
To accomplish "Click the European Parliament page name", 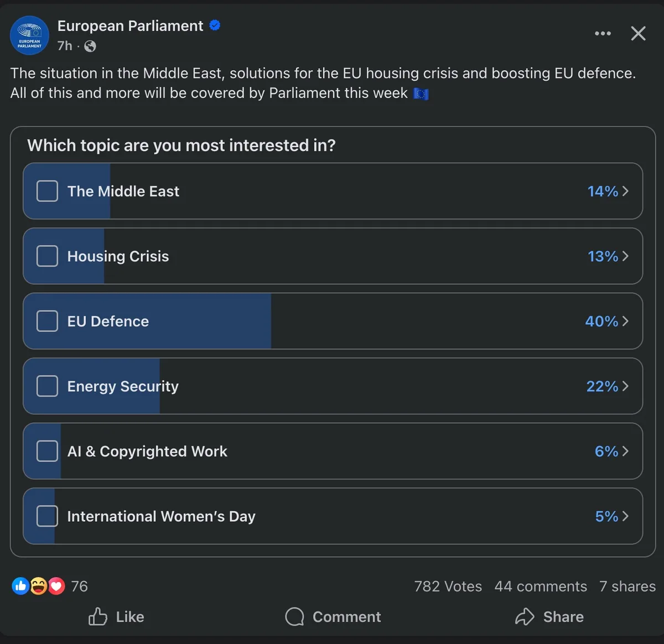I will (130, 25).
